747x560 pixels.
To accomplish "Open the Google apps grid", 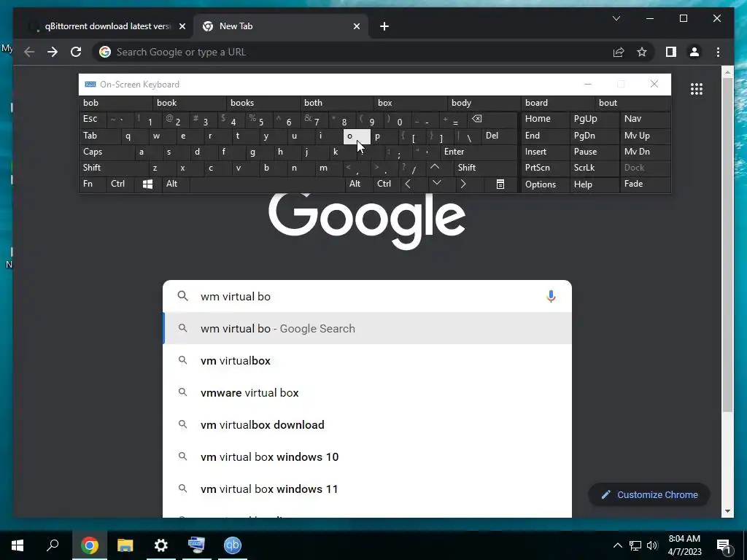I will pos(697,89).
